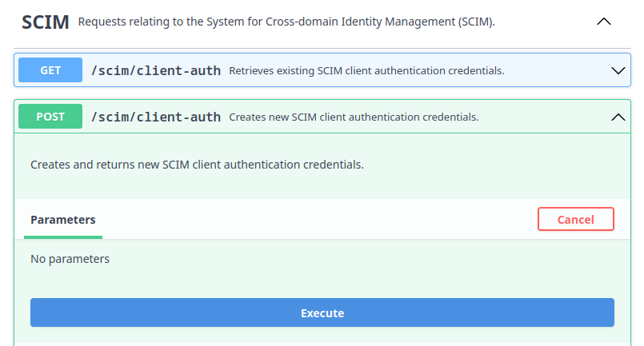The height and width of the screenshot is (346, 644).
Task: Click 'Creates and returns new SCIM' description
Action: (197, 165)
